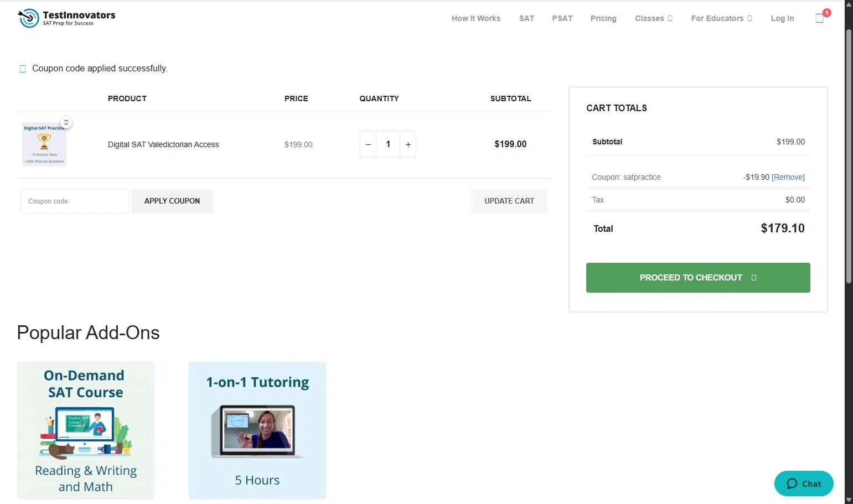
Task: Click the Apply Coupon button
Action: tap(172, 201)
